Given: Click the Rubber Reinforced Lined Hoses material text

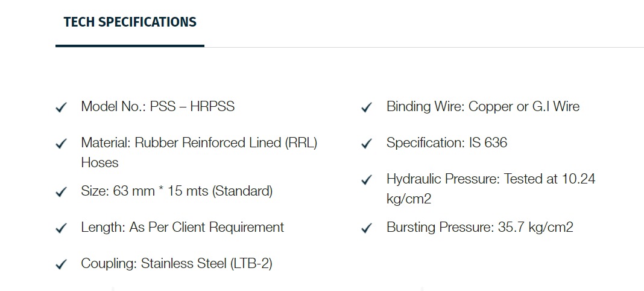Looking at the screenshot, I should coord(199,153).
